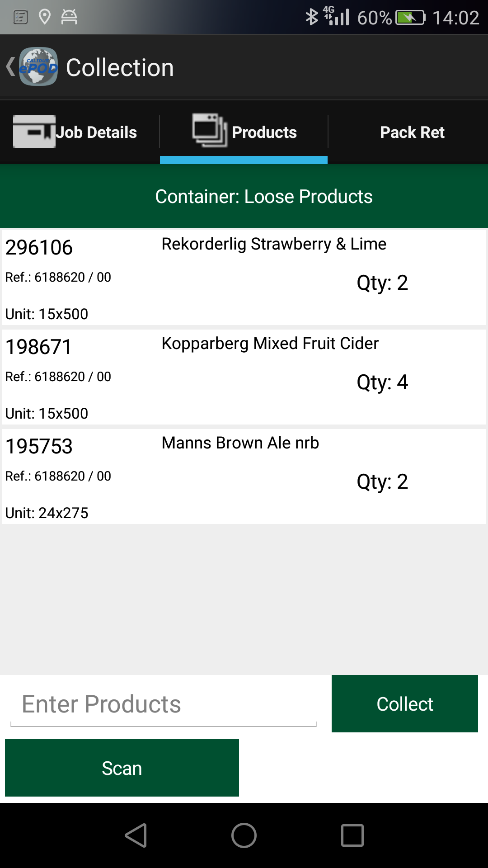Switch to the Job Details tab
The width and height of the screenshot is (488, 868).
click(96, 132)
